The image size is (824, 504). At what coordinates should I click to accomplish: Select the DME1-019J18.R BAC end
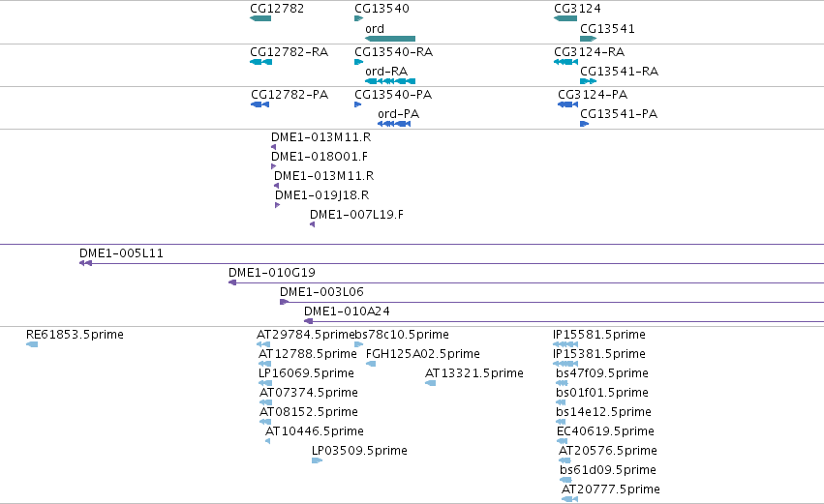point(278,205)
